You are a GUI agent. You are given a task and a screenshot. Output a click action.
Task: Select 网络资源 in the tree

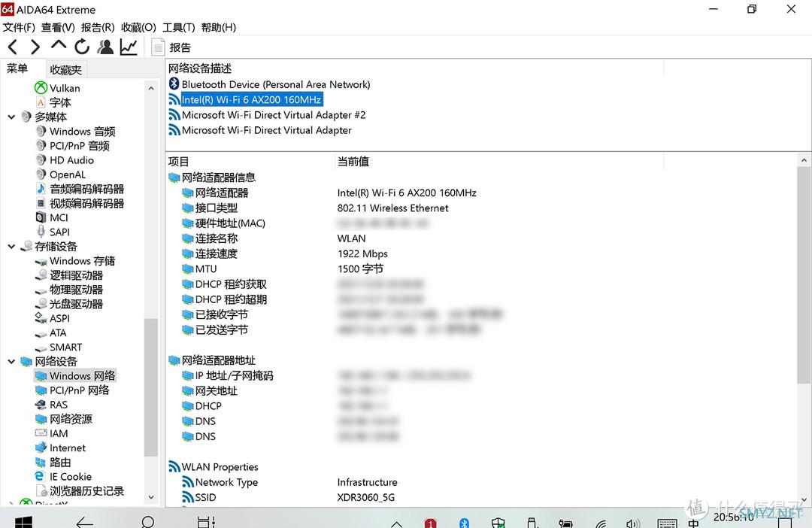(71, 419)
